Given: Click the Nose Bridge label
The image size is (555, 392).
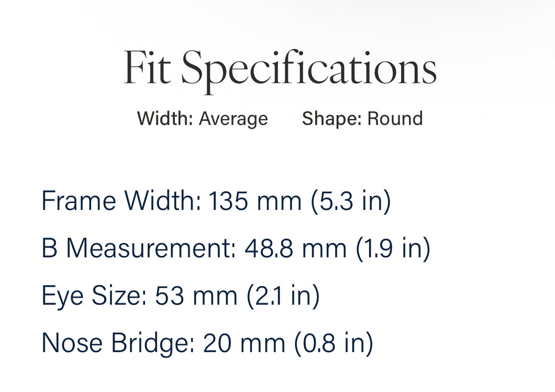Looking at the screenshot, I should (118, 343).
